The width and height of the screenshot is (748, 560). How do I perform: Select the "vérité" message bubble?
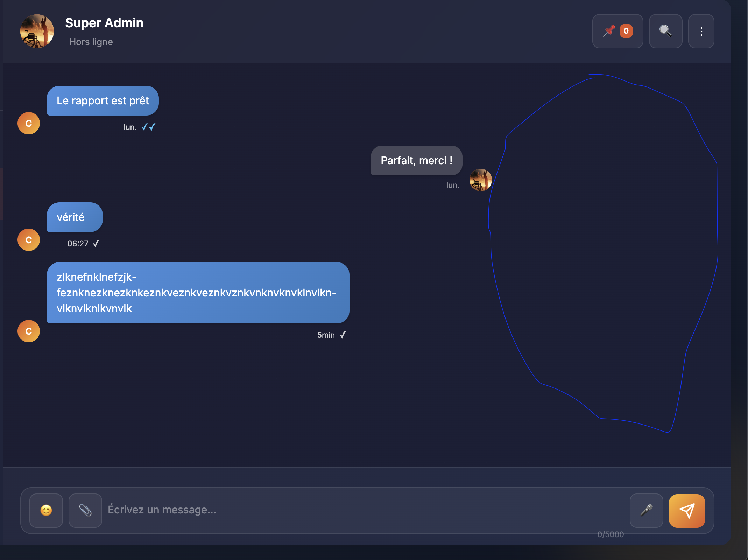point(75,217)
